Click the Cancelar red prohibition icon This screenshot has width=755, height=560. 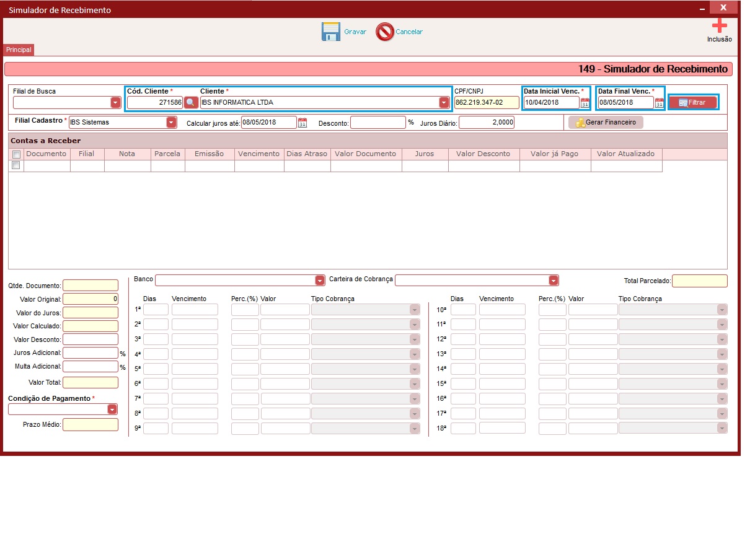[x=385, y=32]
